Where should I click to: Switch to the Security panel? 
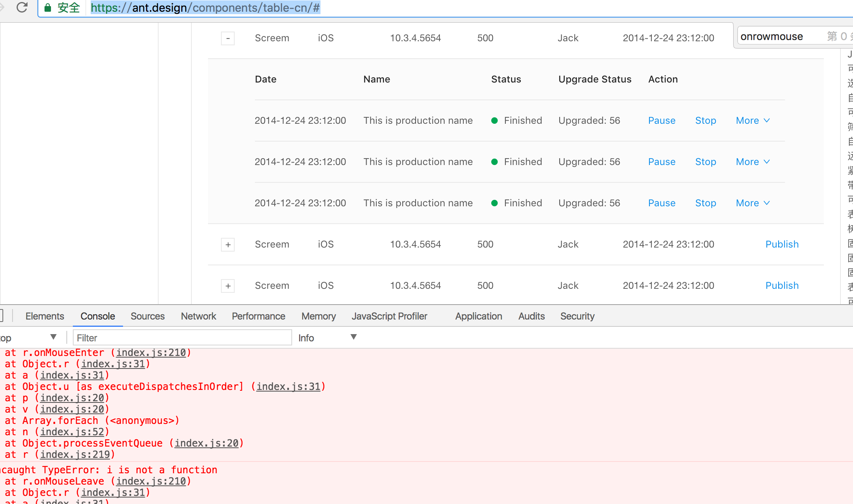click(x=577, y=316)
